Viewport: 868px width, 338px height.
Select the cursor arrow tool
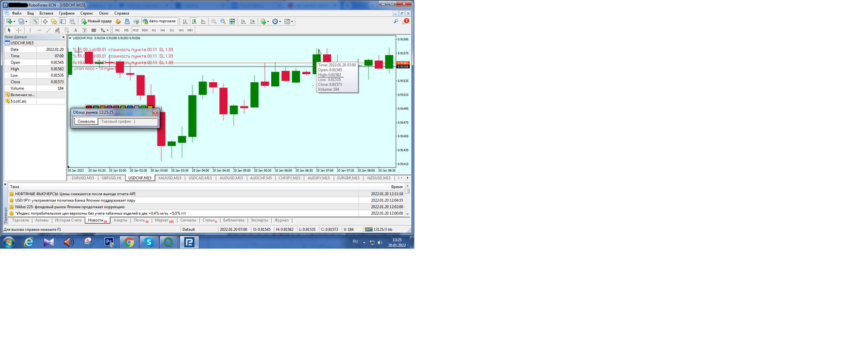9,30
